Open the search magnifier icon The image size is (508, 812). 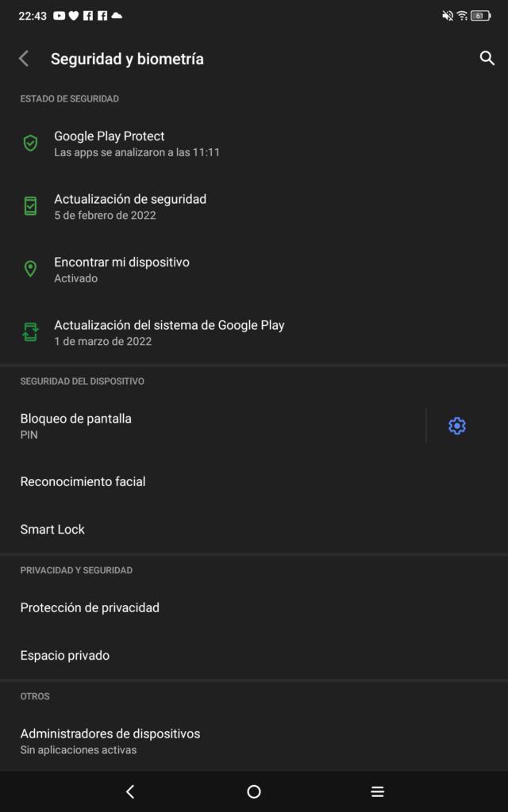pyautogui.click(x=487, y=58)
